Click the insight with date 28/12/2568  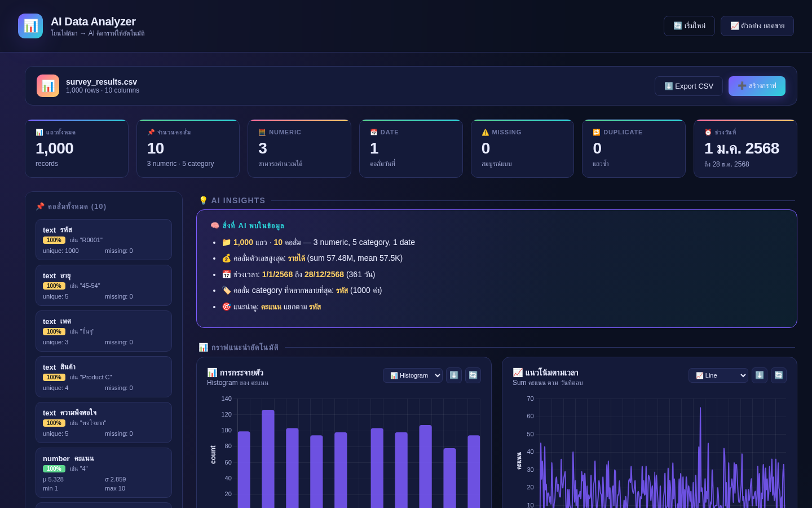click(x=298, y=274)
